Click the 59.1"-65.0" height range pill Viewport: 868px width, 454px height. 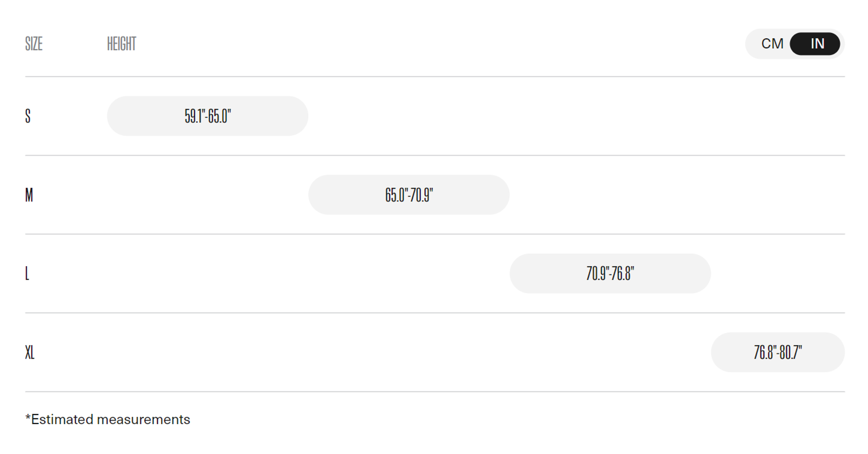pyautogui.click(x=208, y=116)
